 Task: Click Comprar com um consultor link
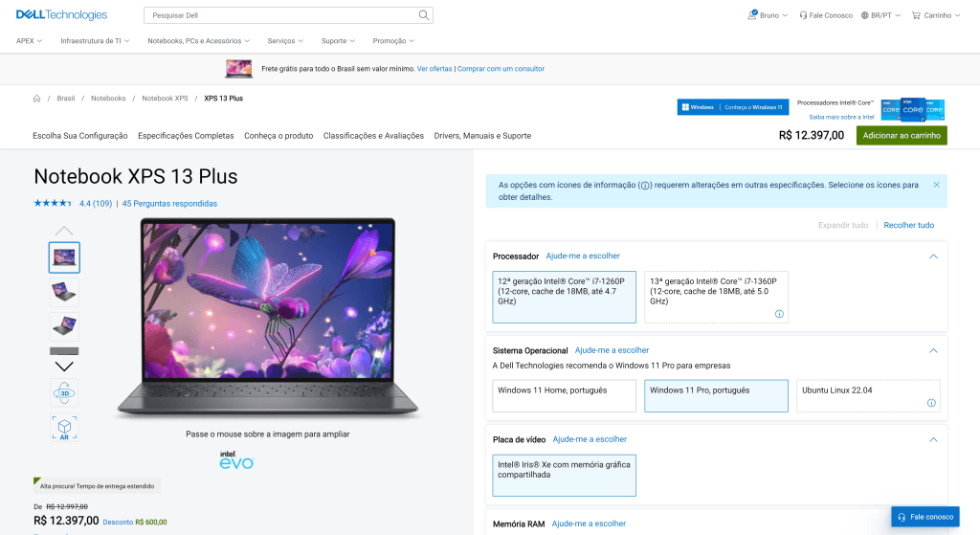[501, 69]
